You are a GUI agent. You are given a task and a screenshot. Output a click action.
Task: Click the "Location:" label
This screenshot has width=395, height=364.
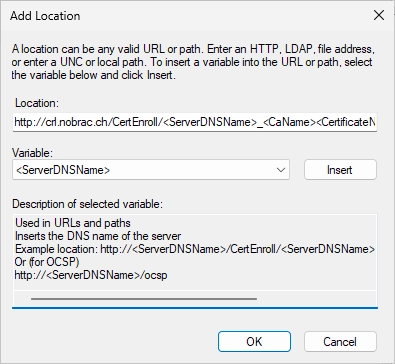(37, 103)
